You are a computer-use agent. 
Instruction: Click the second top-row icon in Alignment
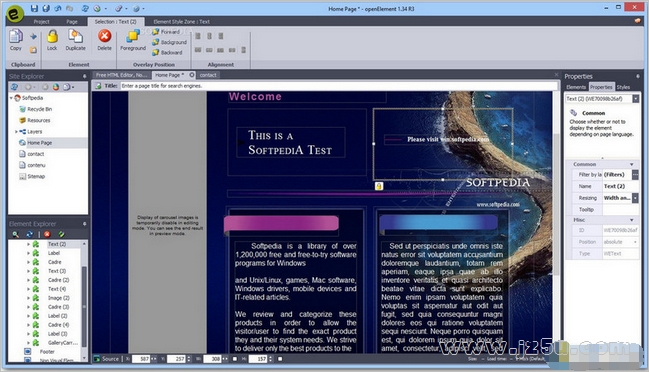pyautogui.click(x=209, y=36)
